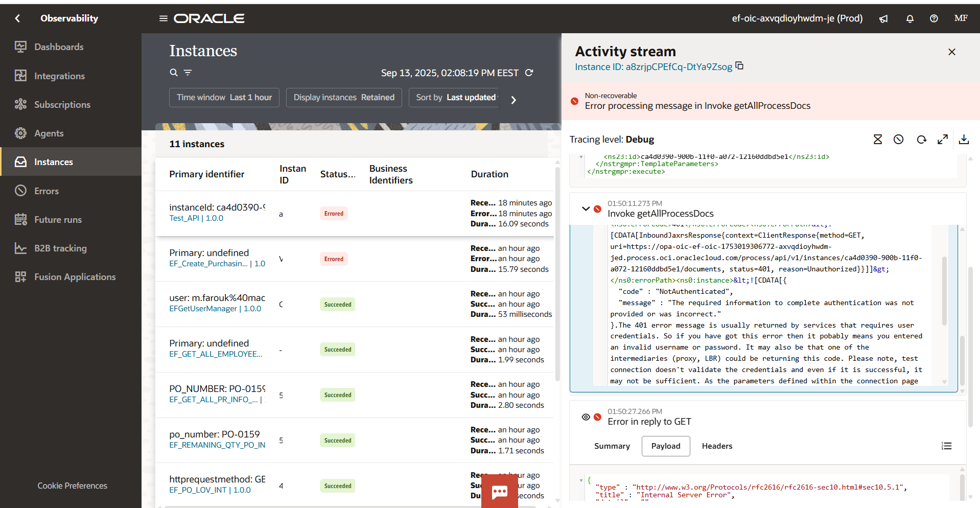980x508 pixels.
Task: Download the activity stream
Action: tap(964, 139)
